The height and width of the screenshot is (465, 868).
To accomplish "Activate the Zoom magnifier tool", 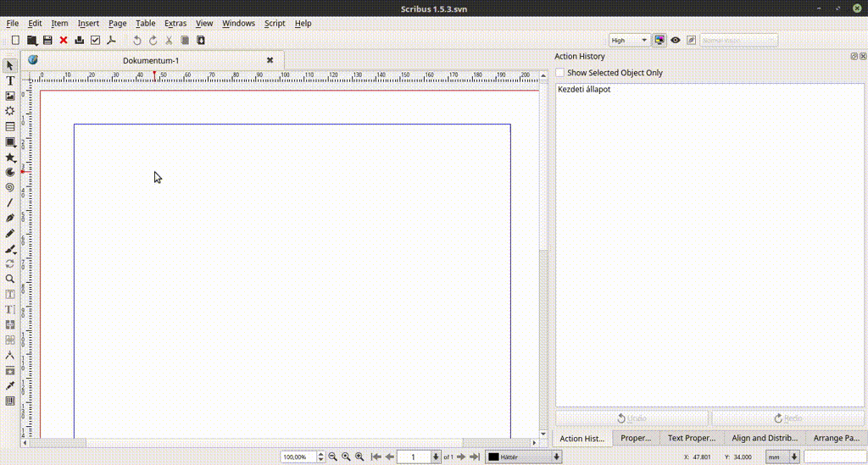I will [10, 279].
